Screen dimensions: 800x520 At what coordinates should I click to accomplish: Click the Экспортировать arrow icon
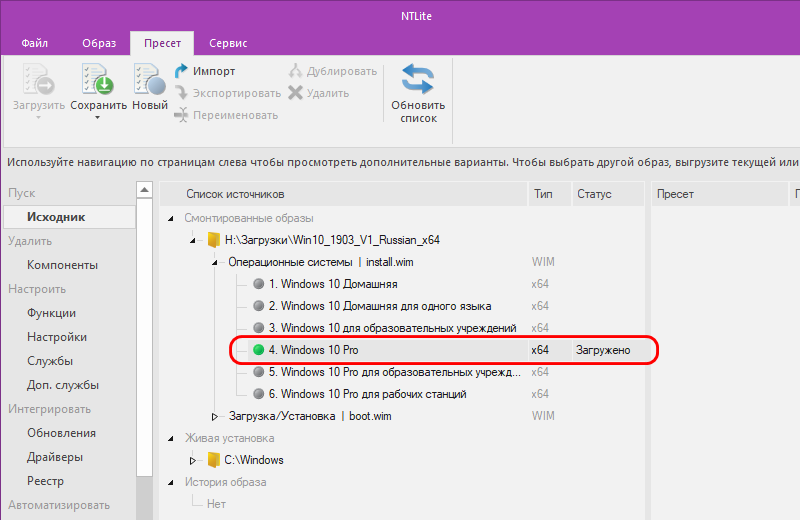point(181,93)
